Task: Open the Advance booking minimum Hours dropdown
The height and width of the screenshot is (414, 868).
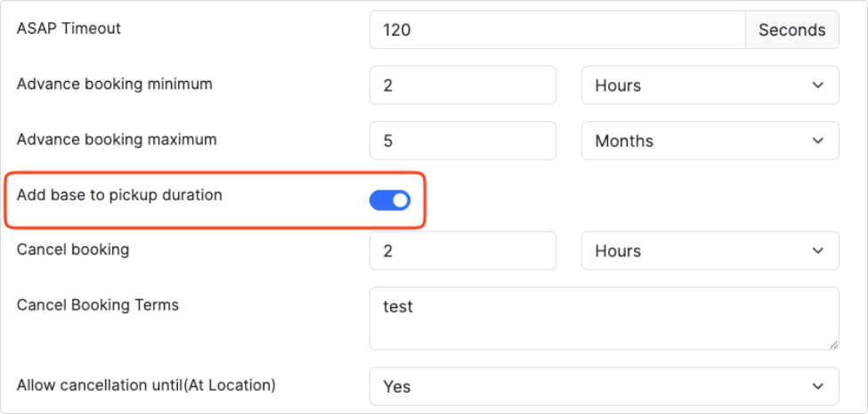Action: click(x=710, y=85)
